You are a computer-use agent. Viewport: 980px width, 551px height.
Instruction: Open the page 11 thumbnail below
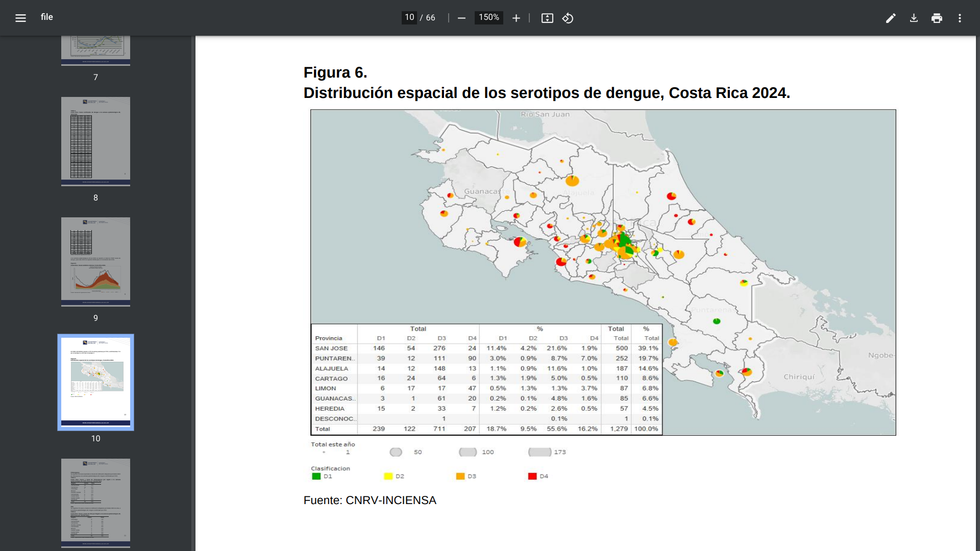tap(95, 502)
